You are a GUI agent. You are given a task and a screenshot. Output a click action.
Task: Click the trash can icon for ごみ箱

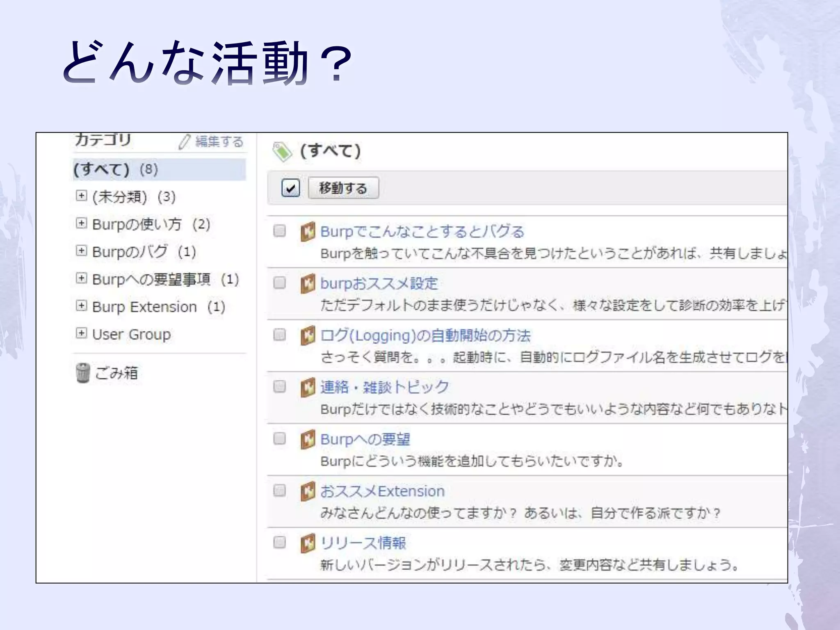(x=82, y=373)
